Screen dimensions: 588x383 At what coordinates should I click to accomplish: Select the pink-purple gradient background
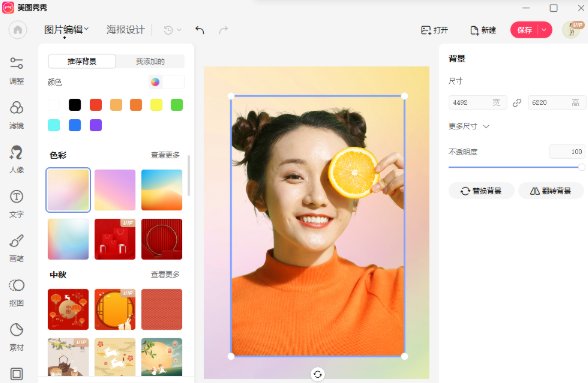[x=115, y=190]
